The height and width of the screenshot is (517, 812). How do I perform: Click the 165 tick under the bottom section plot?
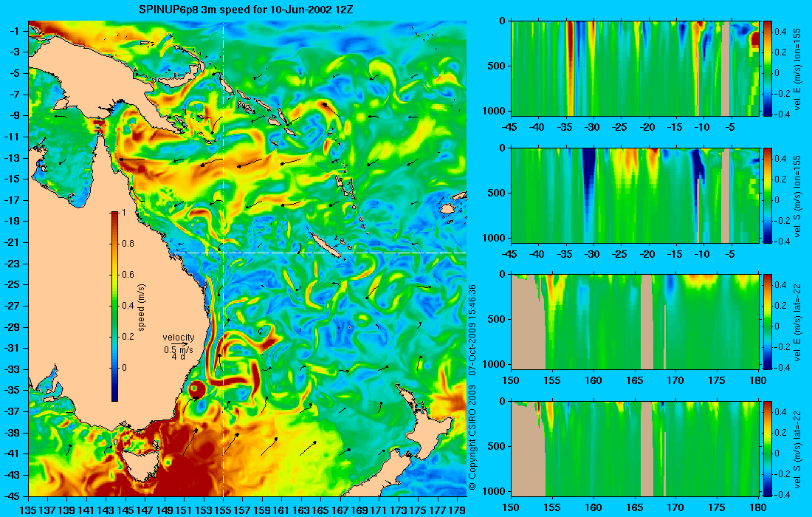point(635,507)
